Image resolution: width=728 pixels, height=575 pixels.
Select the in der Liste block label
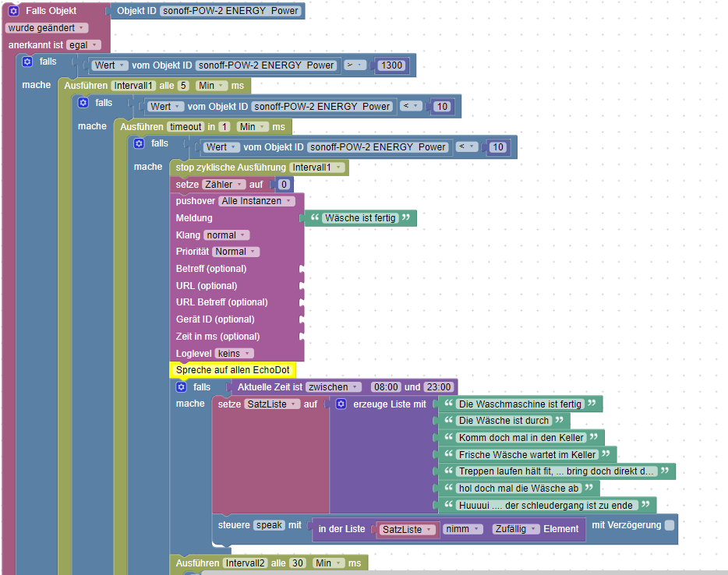[x=341, y=529]
